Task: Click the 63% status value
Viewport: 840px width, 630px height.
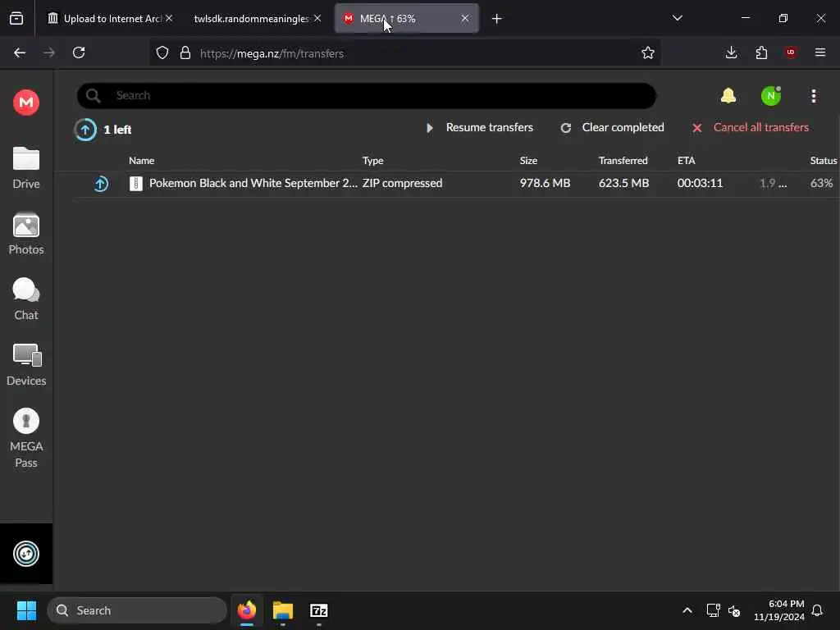Action: (x=821, y=183)
